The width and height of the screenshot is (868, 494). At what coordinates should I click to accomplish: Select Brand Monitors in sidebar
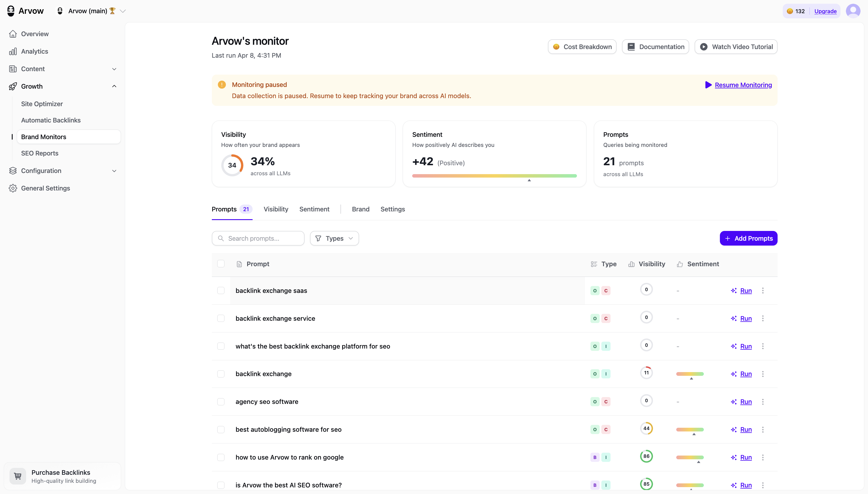pos(69,137)
